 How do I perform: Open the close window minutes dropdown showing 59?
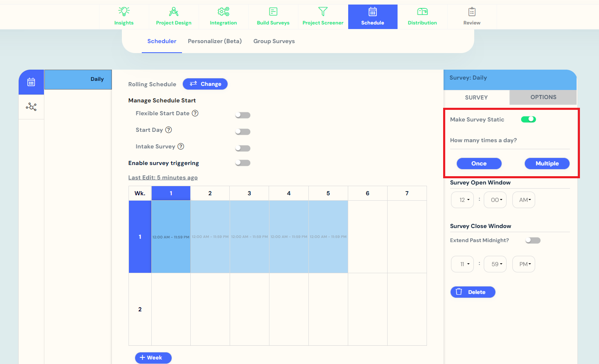(x=495, y=264)
